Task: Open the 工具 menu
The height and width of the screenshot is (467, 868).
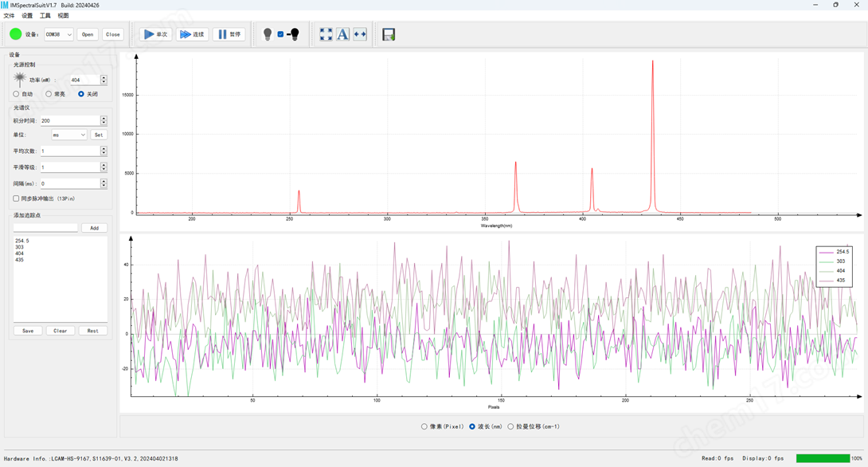Action: 45,15
